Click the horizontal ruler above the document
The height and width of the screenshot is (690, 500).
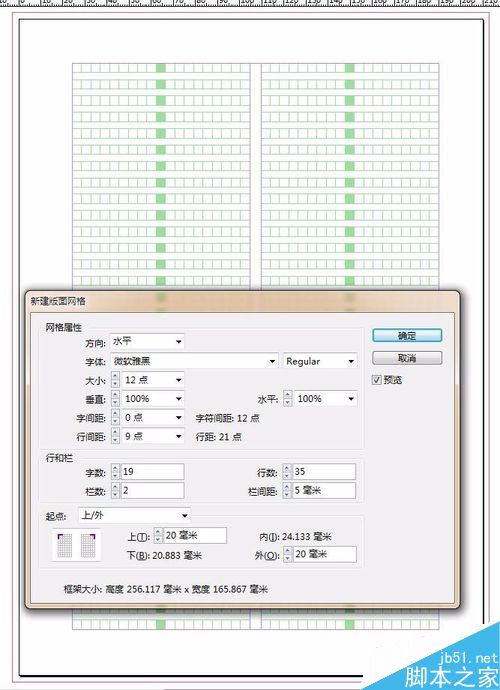[x=250, y=3]
